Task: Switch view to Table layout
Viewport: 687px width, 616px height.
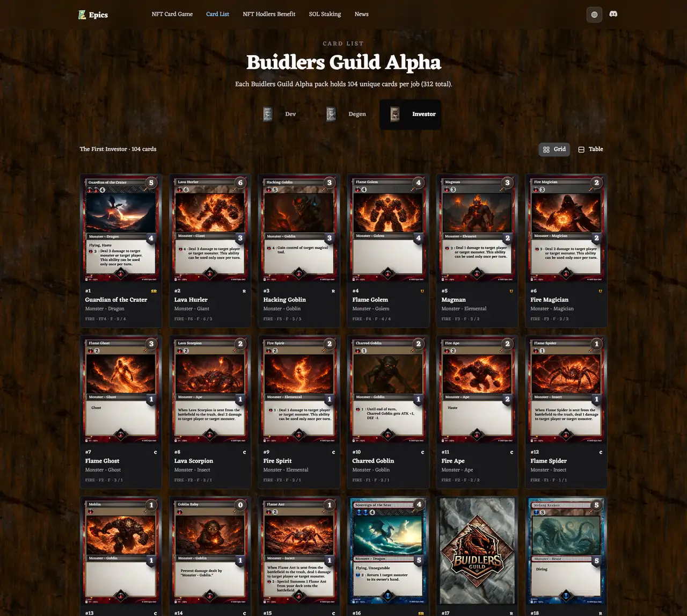Action: 590,149
